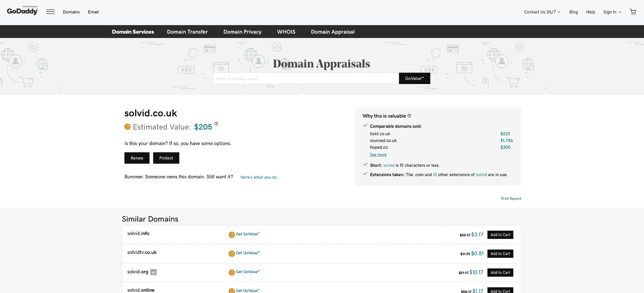Click the $300 sold price

click(505, 147)
